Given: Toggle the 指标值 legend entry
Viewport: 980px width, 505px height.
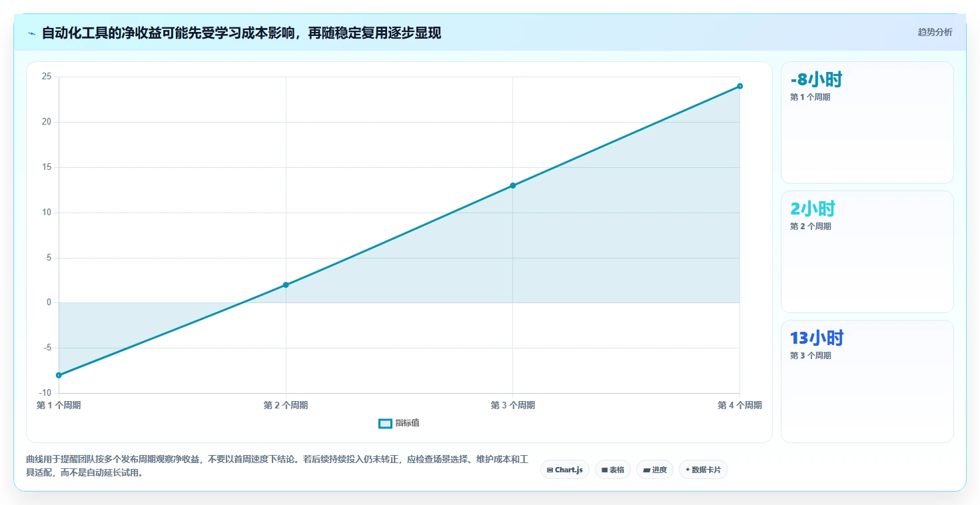Looking at the screenshot, I should tap(399, 423).
